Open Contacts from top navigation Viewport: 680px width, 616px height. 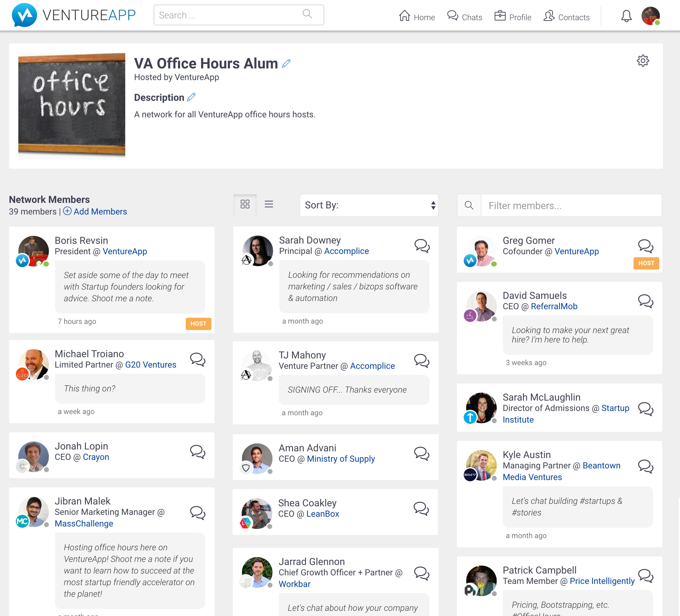pos(567,16)
